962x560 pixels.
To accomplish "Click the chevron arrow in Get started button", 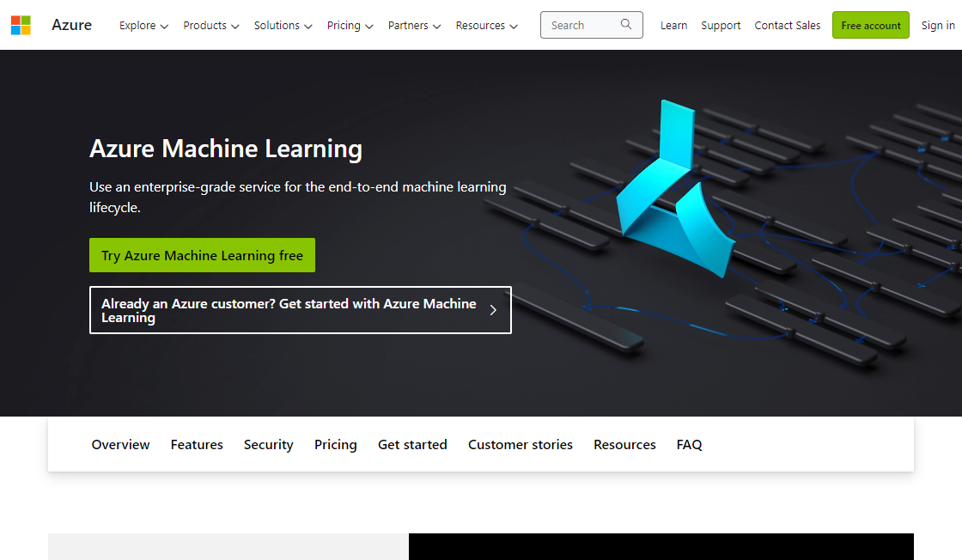I will (x=493, y=310).
